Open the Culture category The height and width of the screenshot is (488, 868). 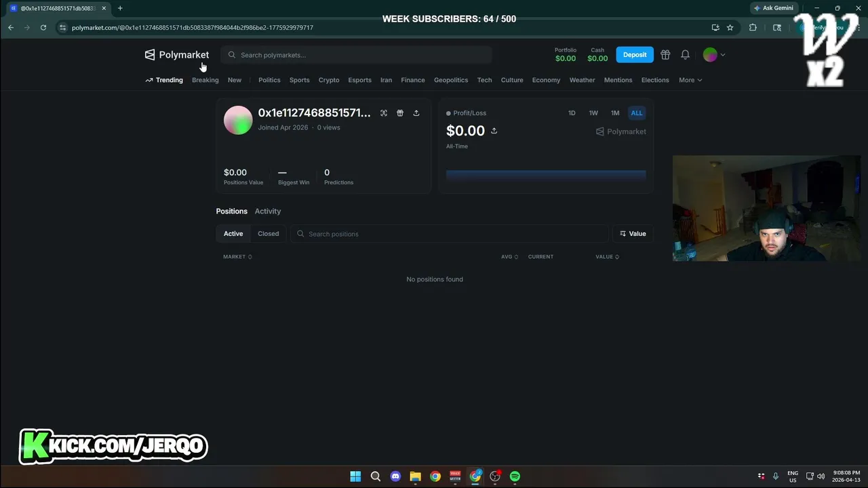tap(512, 80)
